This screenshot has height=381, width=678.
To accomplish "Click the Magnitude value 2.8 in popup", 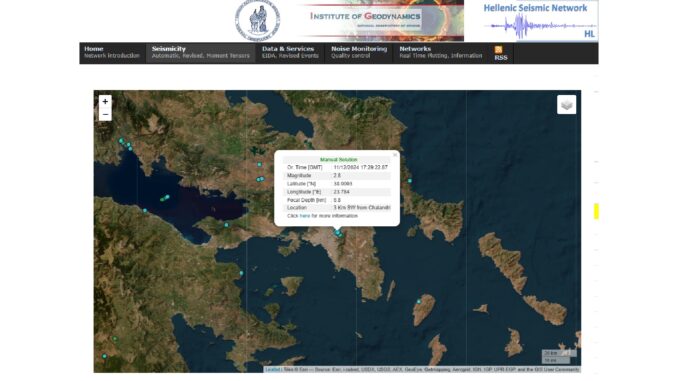I will coord(337,176).
